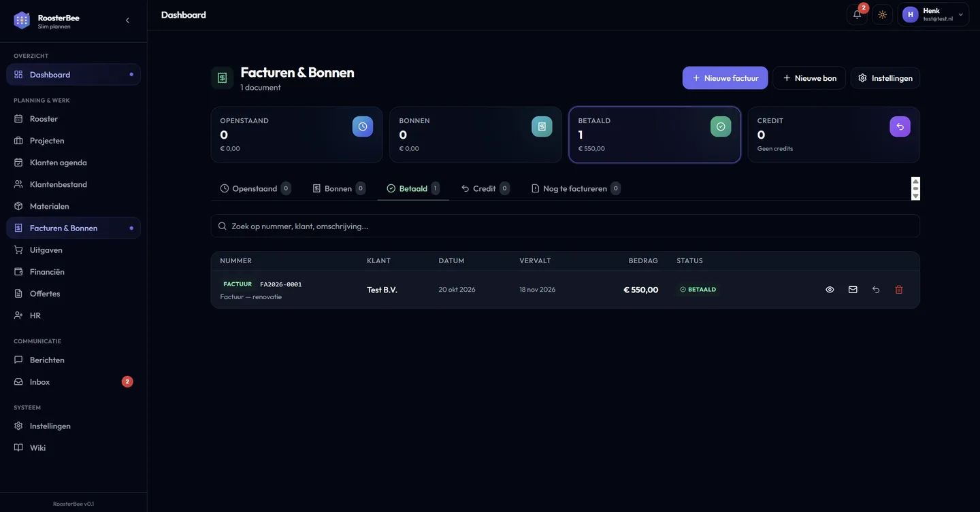Select the Openstaand summary card
The width and height of the screenshot is (980, 512).
click(x=297, y=135)
